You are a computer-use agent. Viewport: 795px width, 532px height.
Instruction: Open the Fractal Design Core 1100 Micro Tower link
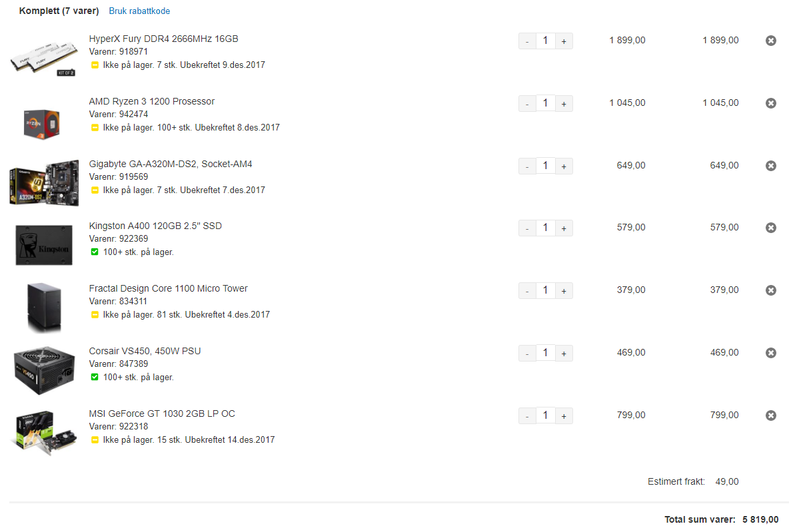[168, 288]
